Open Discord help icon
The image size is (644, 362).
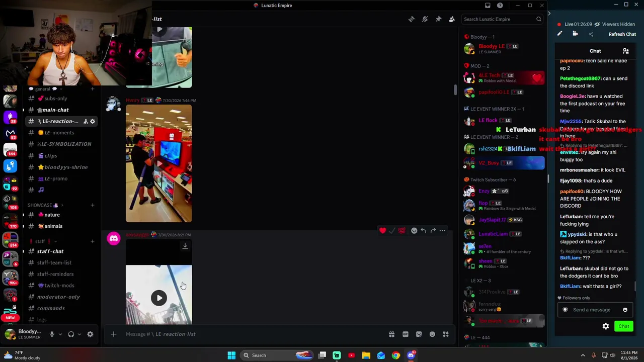coord(500,6)
